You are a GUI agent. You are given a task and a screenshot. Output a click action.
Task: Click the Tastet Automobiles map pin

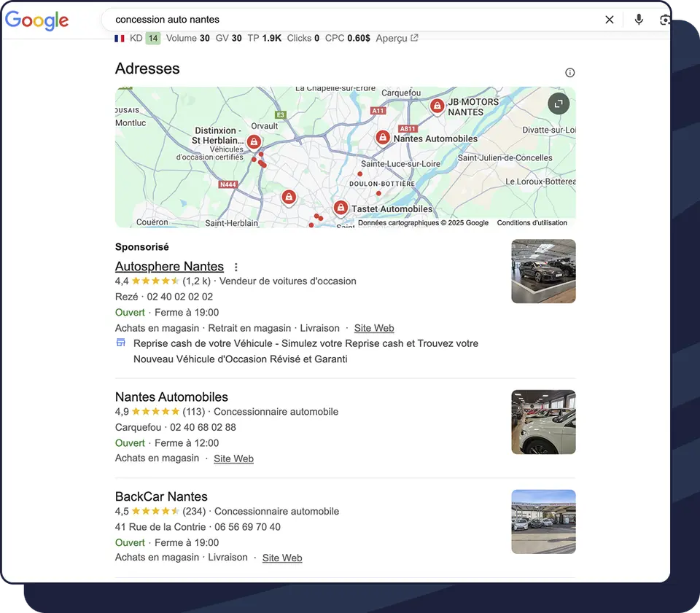click(x=341, y=208)
